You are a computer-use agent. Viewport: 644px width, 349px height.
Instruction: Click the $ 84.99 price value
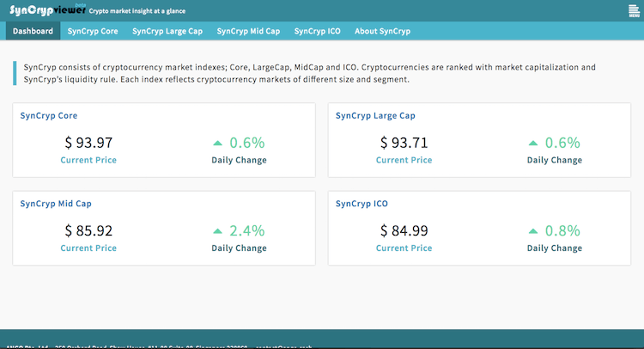(404, 230)
